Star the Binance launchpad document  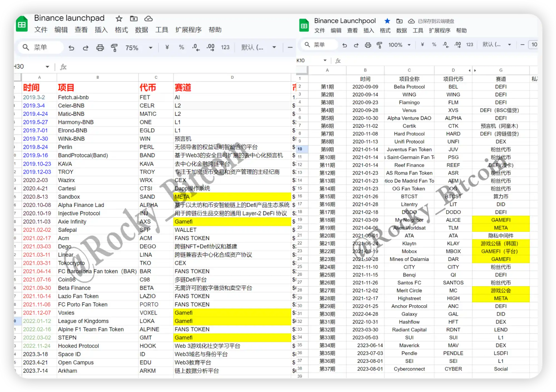[x=119, y=19]
